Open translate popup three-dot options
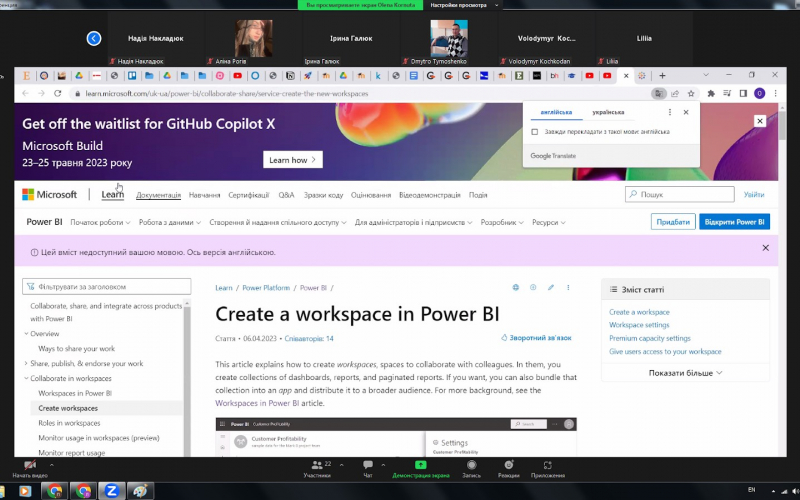This screenshot has width=800, height=500. point(670,112)
